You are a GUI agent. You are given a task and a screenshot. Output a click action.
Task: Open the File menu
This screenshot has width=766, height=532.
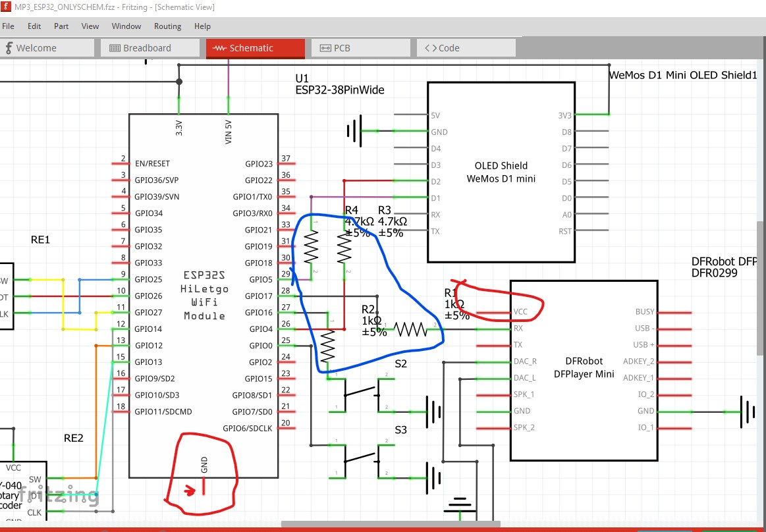[9, 26]
